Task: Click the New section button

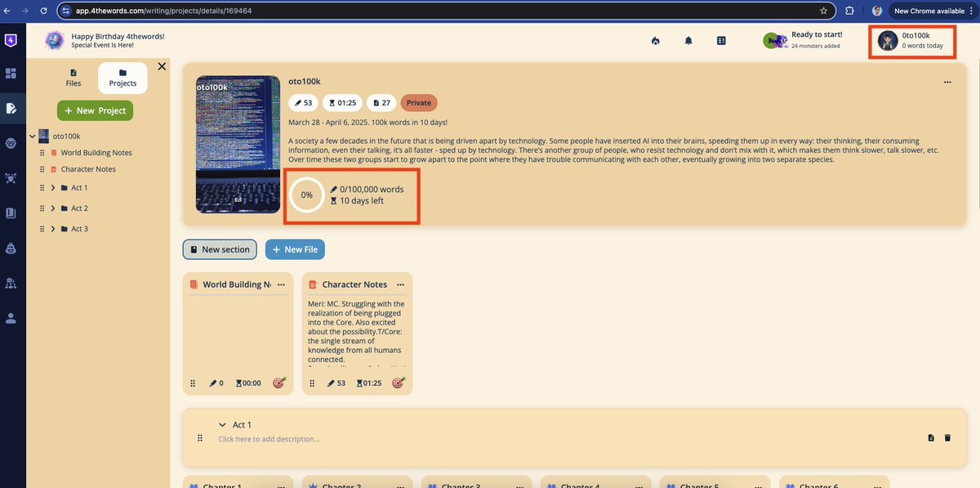Action: coord(220,249)
